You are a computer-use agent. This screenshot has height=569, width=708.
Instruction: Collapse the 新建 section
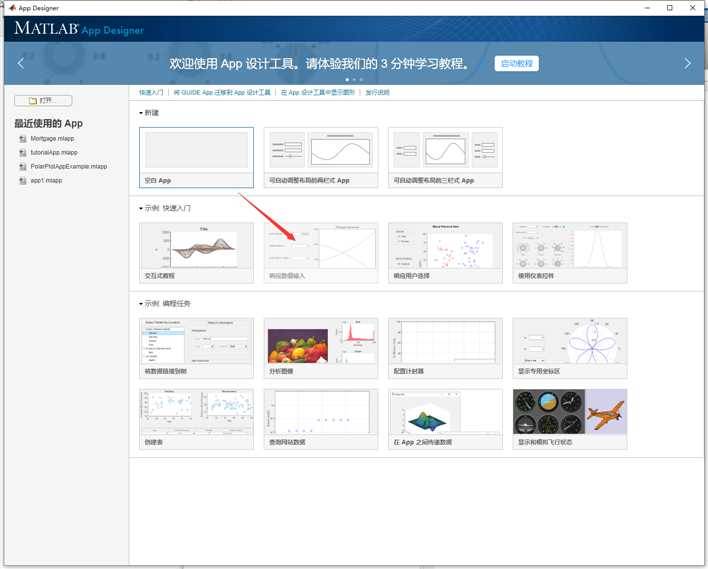click(141, 113)
